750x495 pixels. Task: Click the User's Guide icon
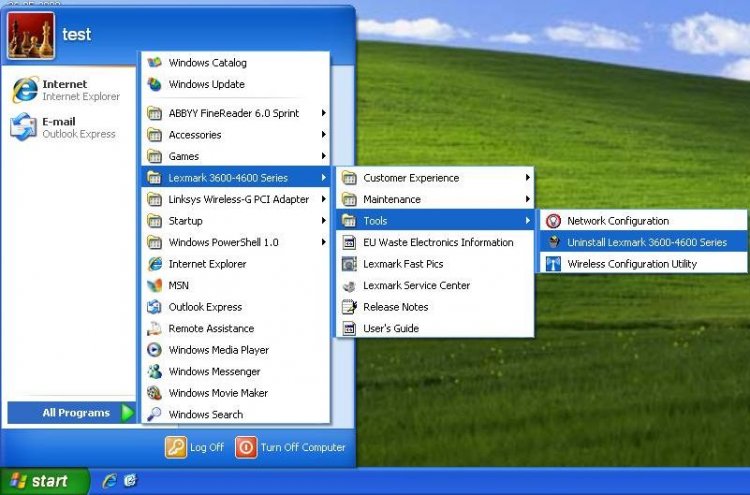[x=349, y=329]
